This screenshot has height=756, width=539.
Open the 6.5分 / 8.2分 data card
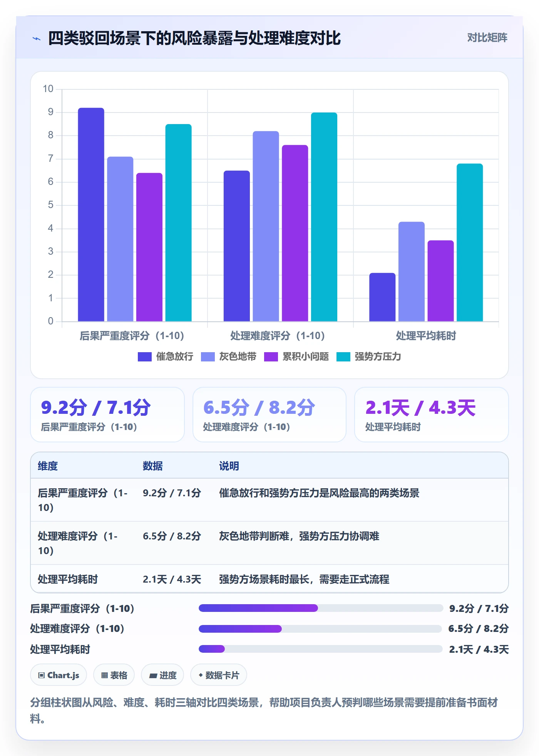click(x=269, y=415)
